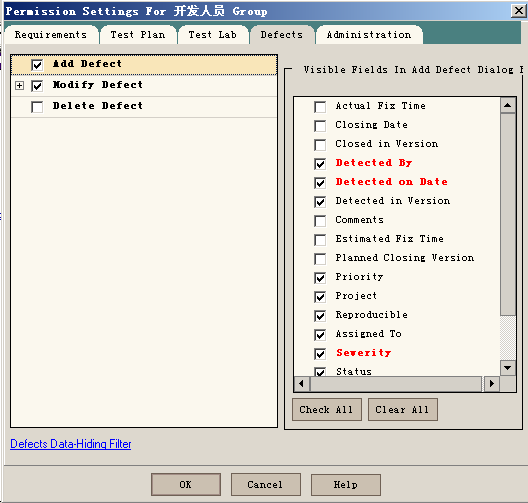Click the 'Comments' field label
This screenshot has width=528, height=503.
coord(359,220)
